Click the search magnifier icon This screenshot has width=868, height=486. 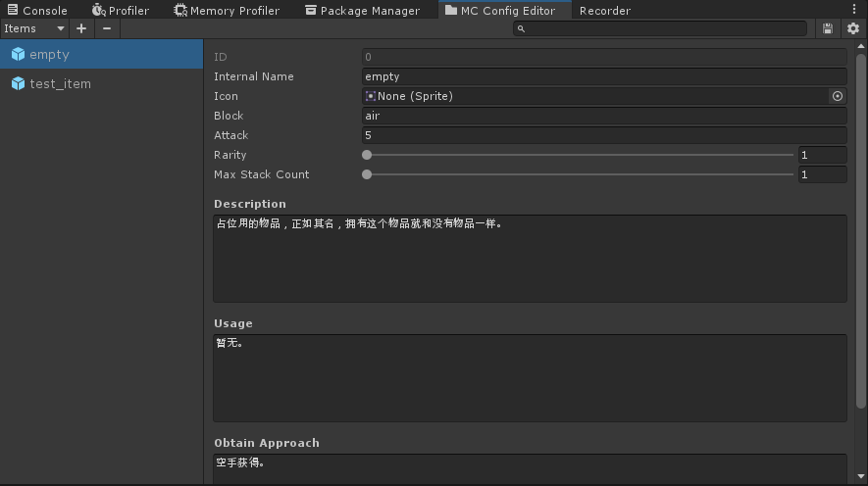(x=521, y=28)
